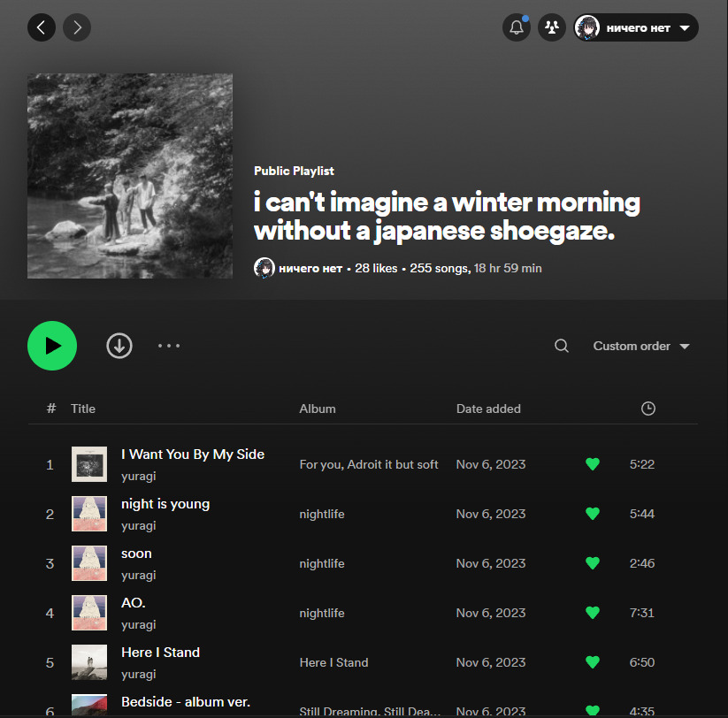Open album For you, Adroit it but soft
Screen dimensions: 728x718
tap(369, 464)
